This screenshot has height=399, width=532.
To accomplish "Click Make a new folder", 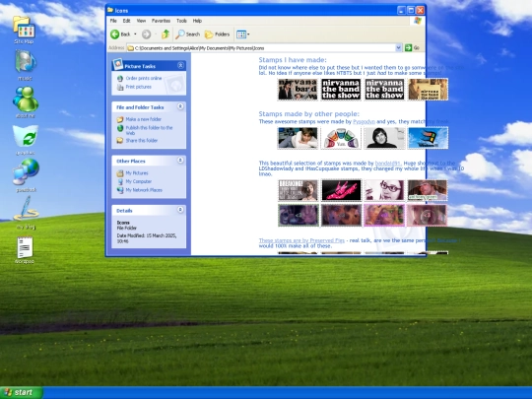I will (x=144, y=119).
